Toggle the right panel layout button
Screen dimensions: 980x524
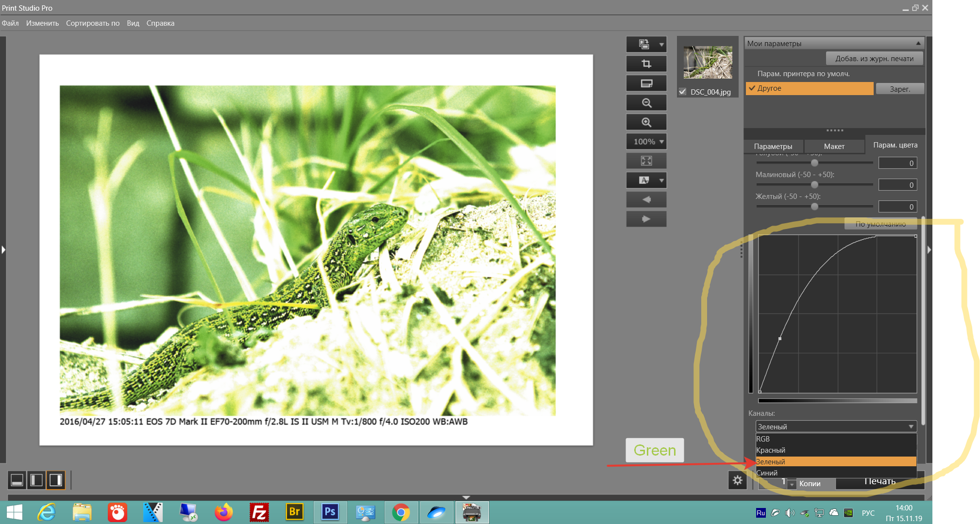coord(56,480)
